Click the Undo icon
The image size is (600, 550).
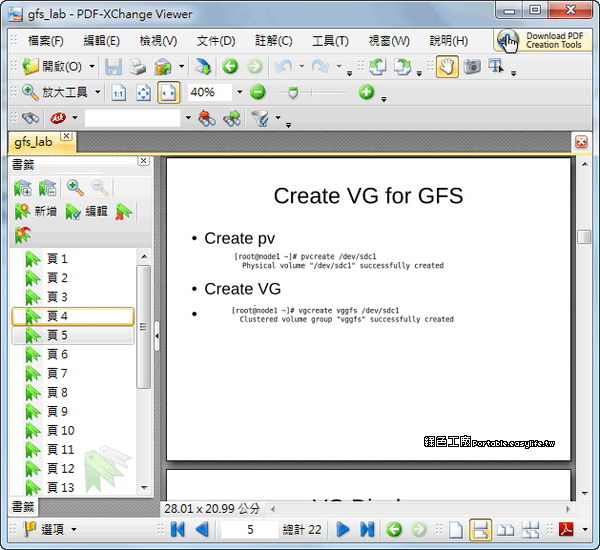coord(284,67)
